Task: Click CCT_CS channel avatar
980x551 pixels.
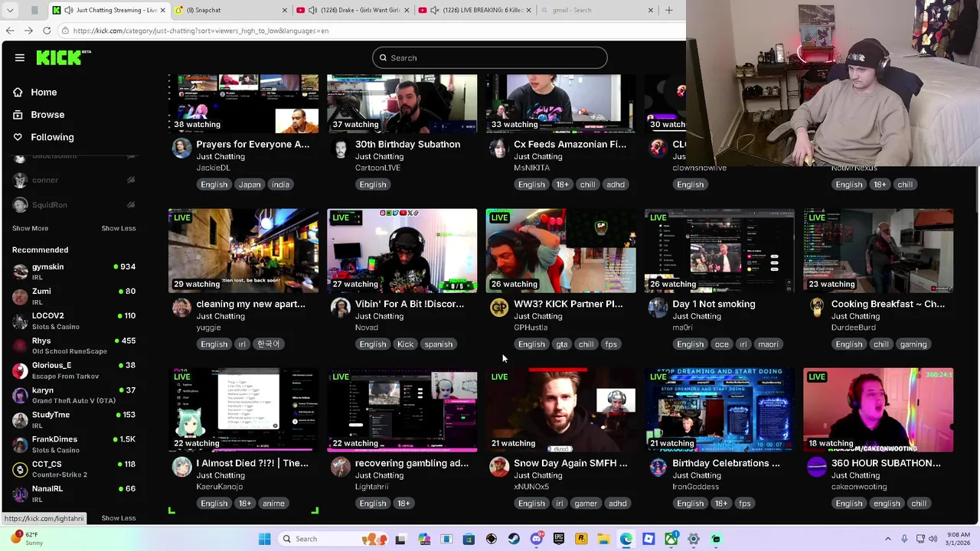Action: pos(20,468)
